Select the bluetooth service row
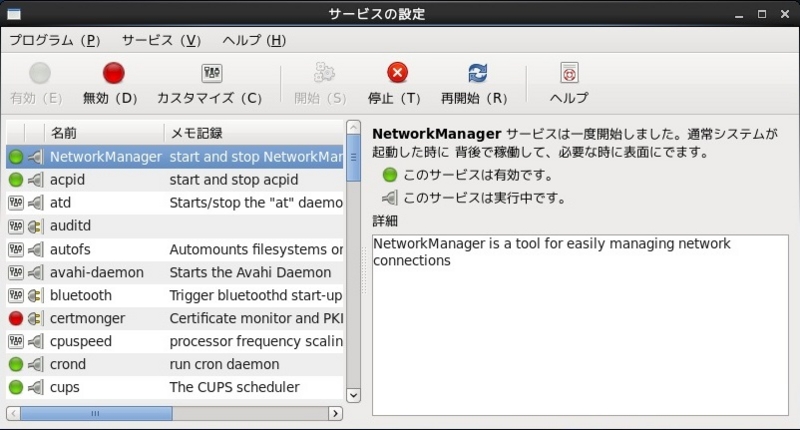The image size is (800, 430). pyautogui.click(x=175, y=295)
